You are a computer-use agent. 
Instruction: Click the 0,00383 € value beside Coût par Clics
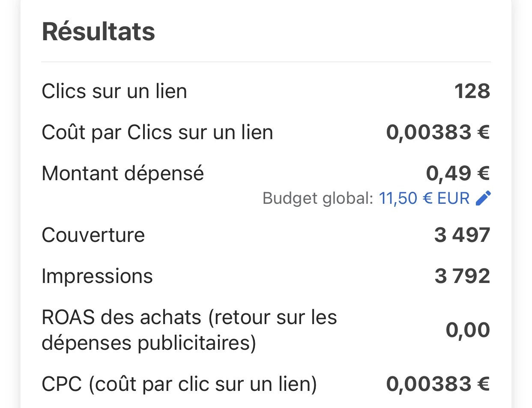tap(438, 132)
